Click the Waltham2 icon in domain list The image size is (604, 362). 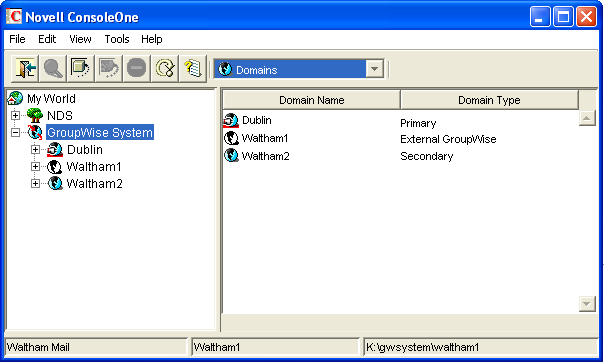click(x=232, y=156)
